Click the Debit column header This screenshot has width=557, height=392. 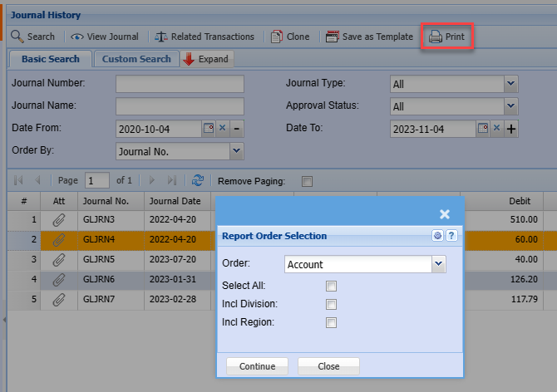[501, 201]
